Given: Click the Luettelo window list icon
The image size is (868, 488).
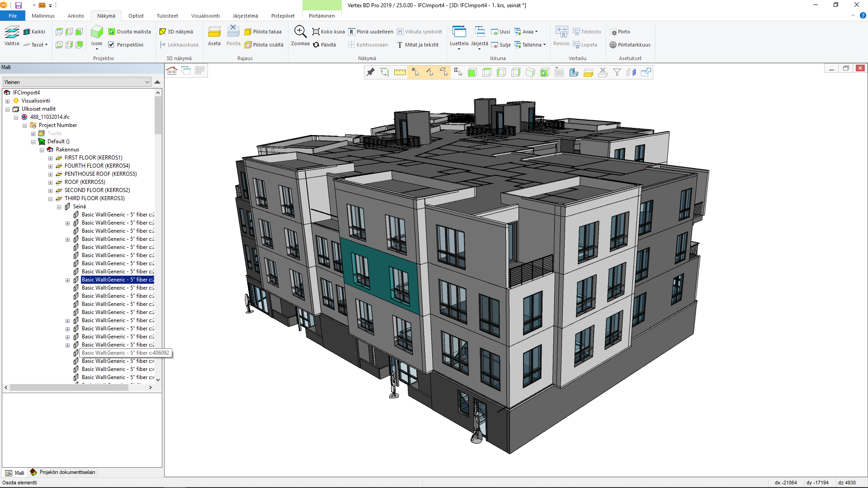Looking at the screenshot, I should tap(459, 32).
